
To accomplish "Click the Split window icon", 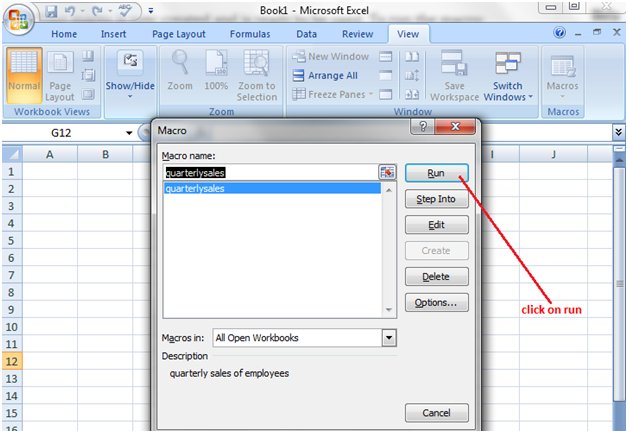I will [x=386, y=56].
